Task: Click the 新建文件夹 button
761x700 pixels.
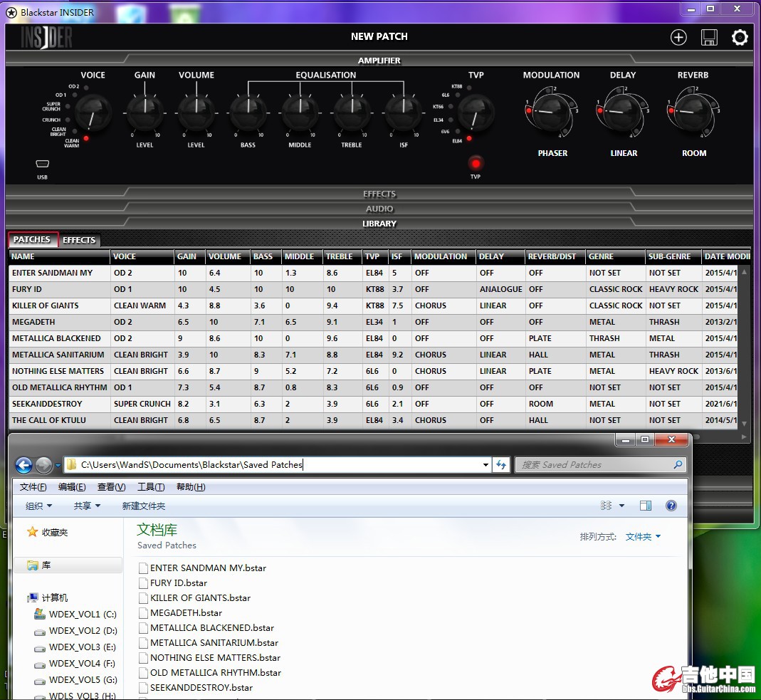Action: click(144, 506)
